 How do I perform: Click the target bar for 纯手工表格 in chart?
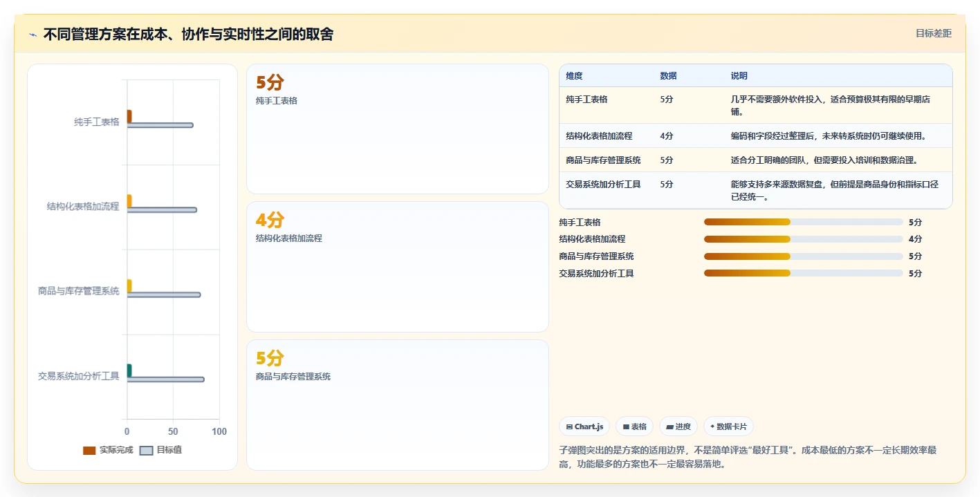(x=160, y=125)
